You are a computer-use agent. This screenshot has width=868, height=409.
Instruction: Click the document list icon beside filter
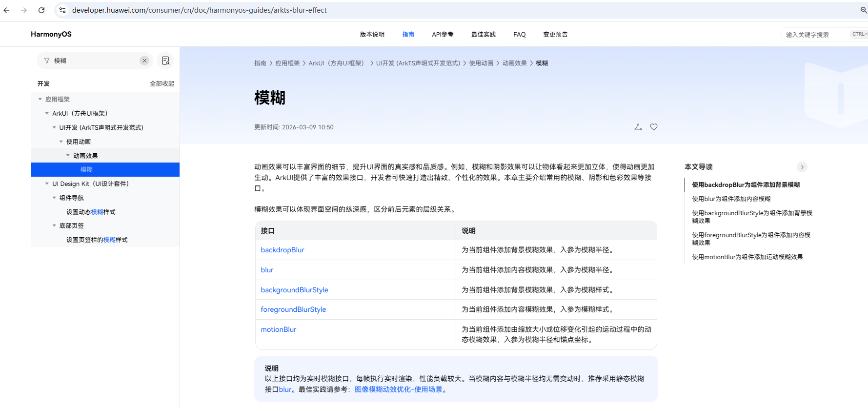(x=166, y=61)
